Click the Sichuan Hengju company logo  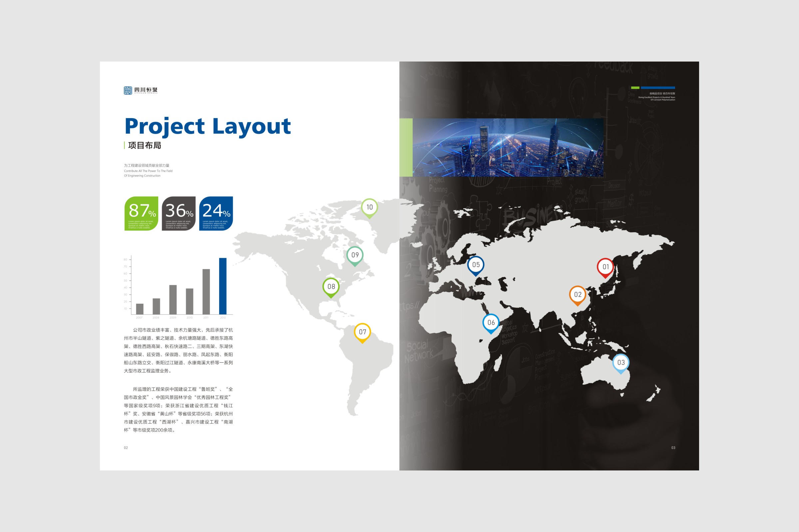[141, 90]
